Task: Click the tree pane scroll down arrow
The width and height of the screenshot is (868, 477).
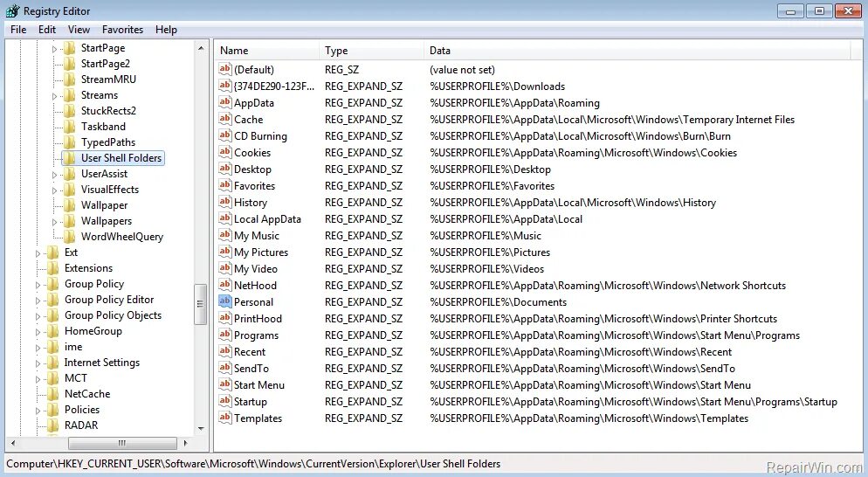Action: click(200, 428)
